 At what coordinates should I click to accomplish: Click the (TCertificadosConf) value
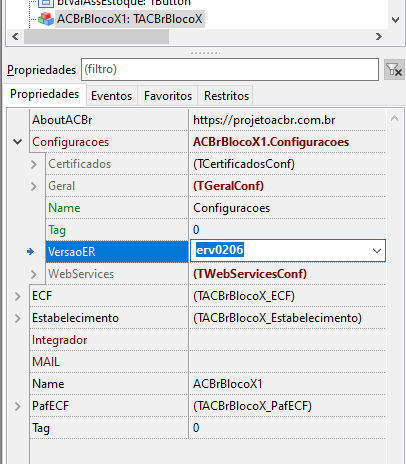click(x=244, y=164)
